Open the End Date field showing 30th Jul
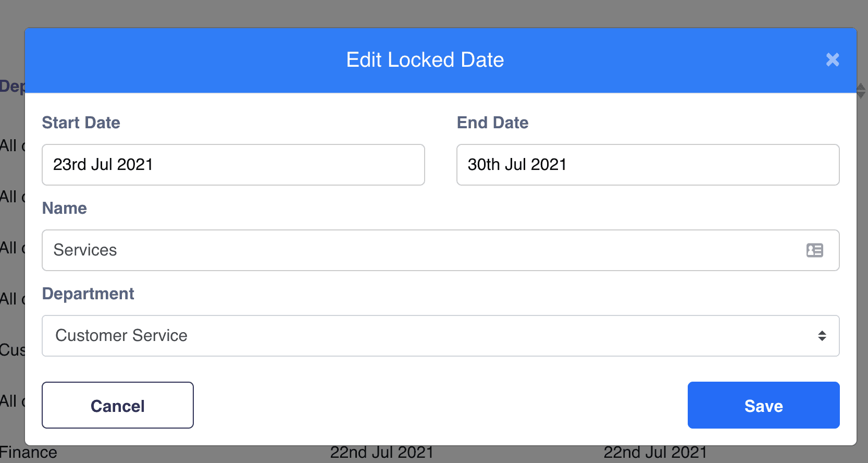 (x=648, y=165)
